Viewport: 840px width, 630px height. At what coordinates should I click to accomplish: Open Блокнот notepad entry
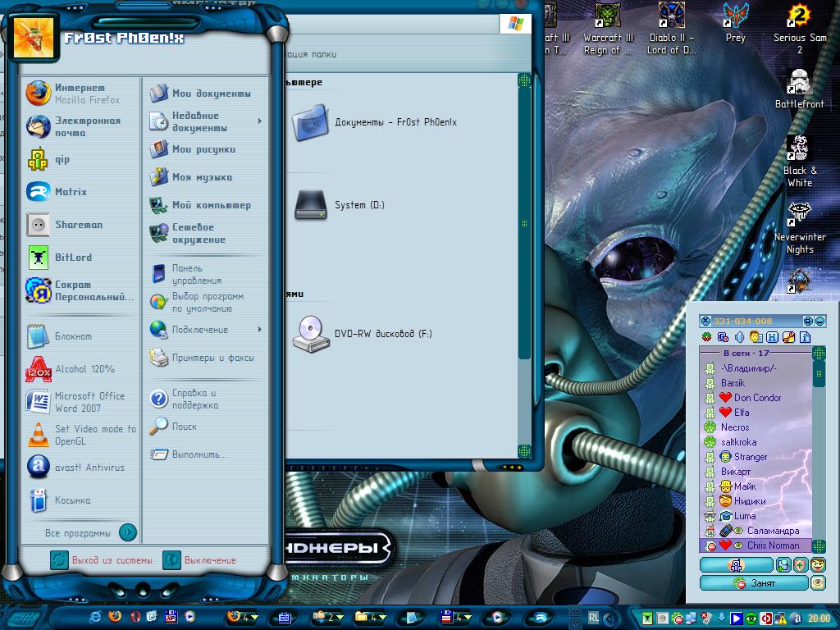pos(80,336)
